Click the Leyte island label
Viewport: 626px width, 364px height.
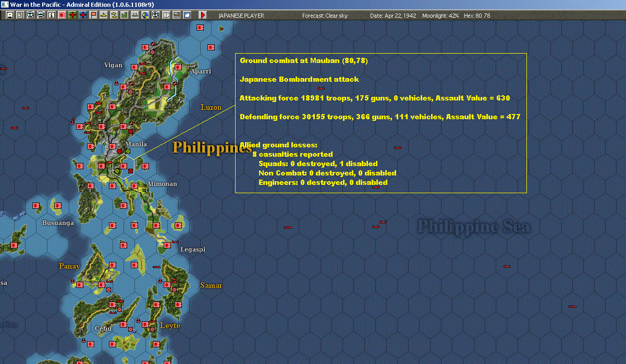(170, 325)
